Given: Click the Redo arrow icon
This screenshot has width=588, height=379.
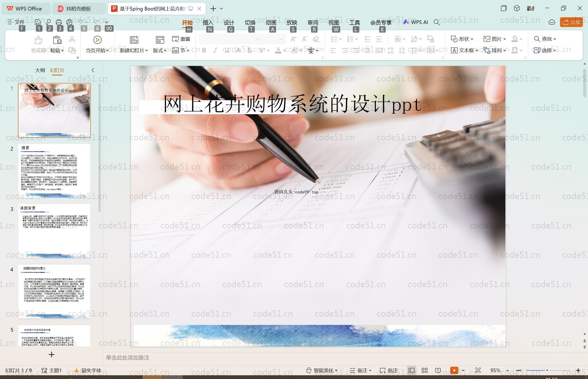Looking at the screenshot, I should (96, 22).
